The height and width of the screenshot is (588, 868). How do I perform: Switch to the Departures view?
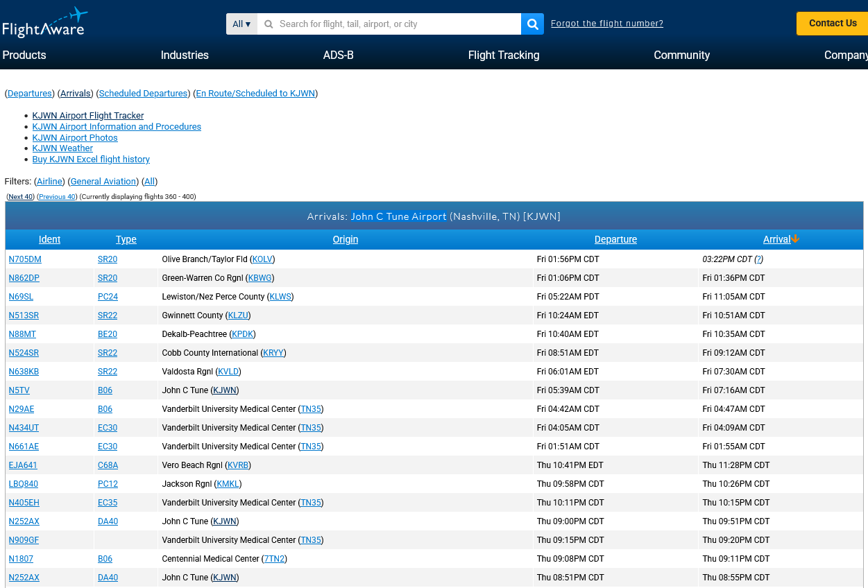(x=30, y=94)
